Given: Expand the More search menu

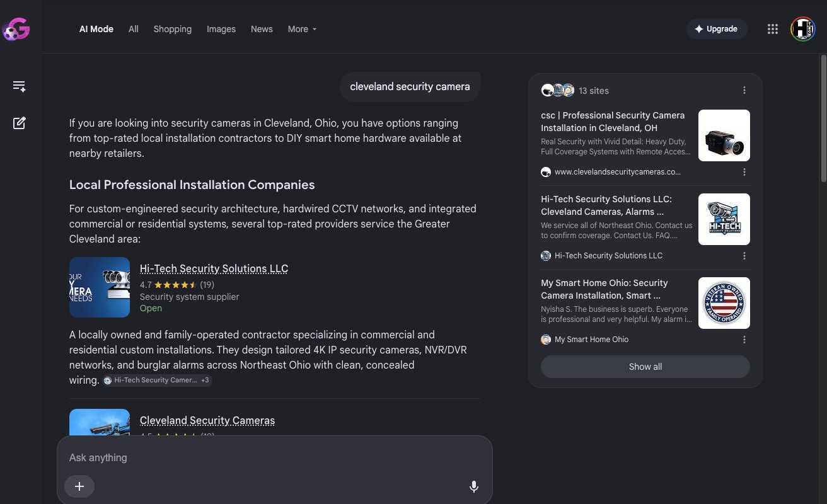Looking at the screenshot, I should coord(302,29).
